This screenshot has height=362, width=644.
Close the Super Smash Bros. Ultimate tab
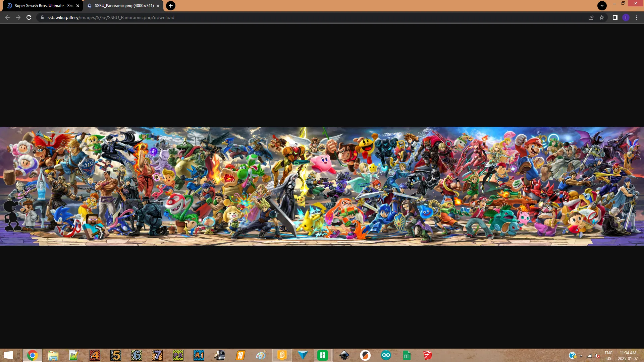click(x=78, y=6)
